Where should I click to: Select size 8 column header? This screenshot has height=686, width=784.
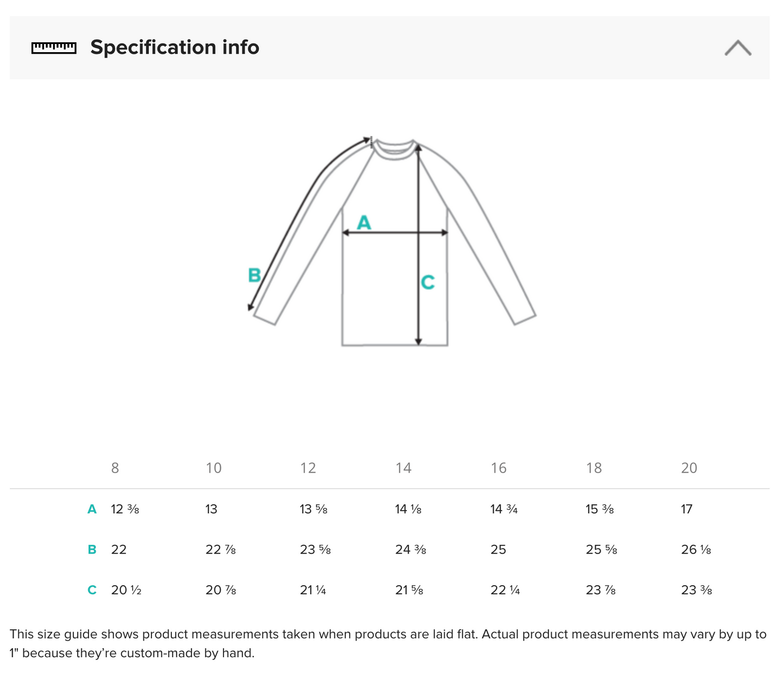click(x=115, y=468)
